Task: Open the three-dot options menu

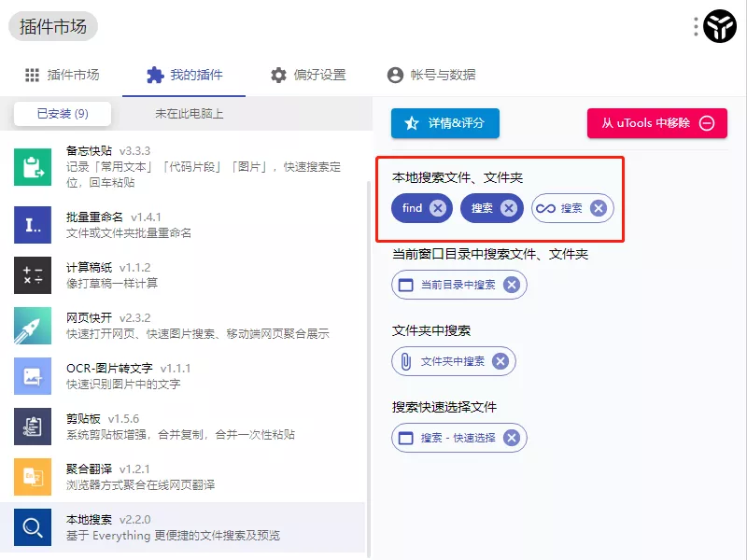Action: (695, 26)
